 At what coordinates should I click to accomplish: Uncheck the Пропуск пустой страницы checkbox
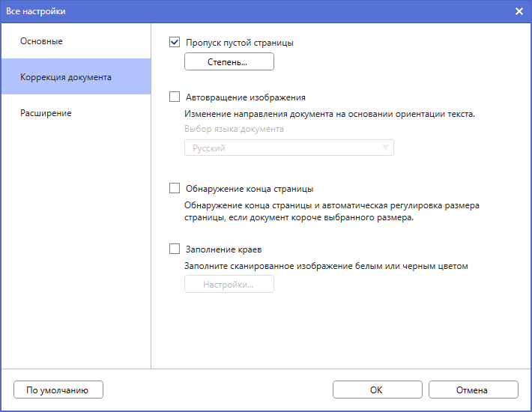click(175, 43)
